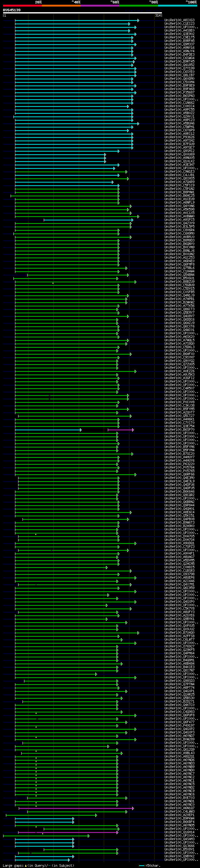The height and width of the screenshot is (868, 200).
Task: Click the purple ~60% identity legend segment
Action: 100,5
